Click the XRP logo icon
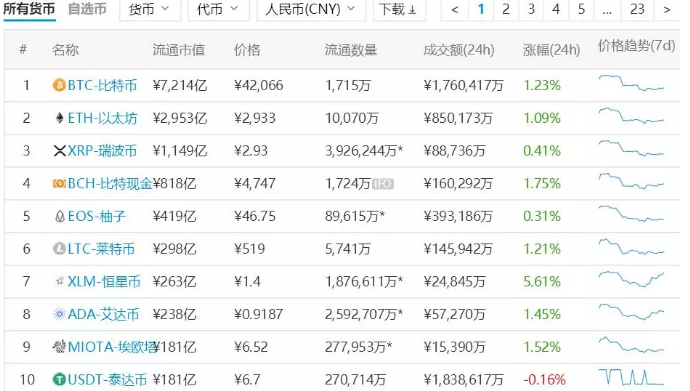 [59, 151]
